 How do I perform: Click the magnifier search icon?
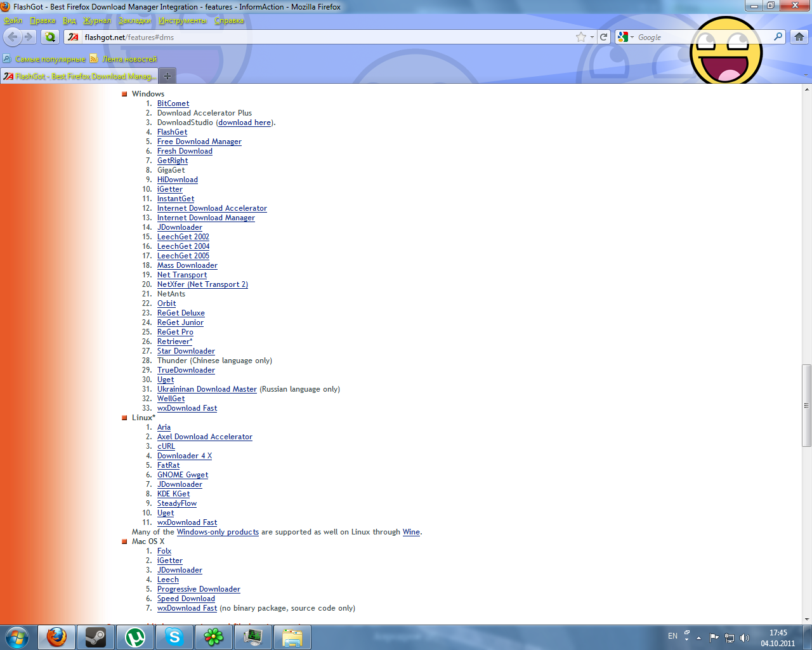coord(778,37)
